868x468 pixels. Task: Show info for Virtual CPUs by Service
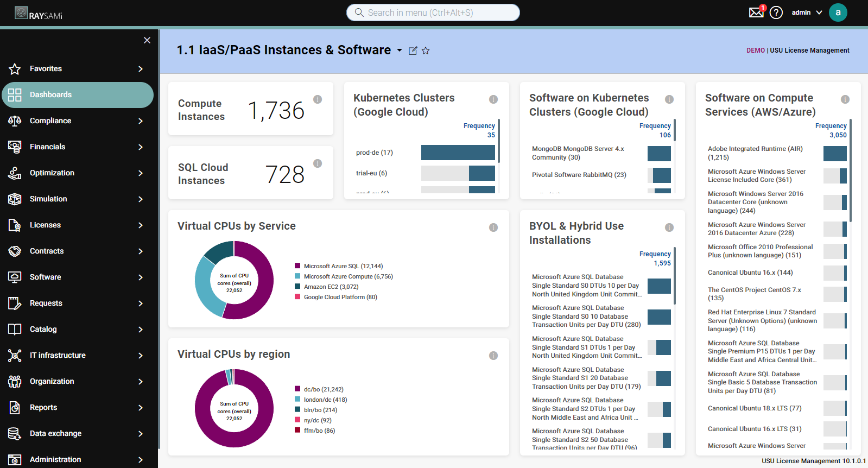click(x=493, y=227)
